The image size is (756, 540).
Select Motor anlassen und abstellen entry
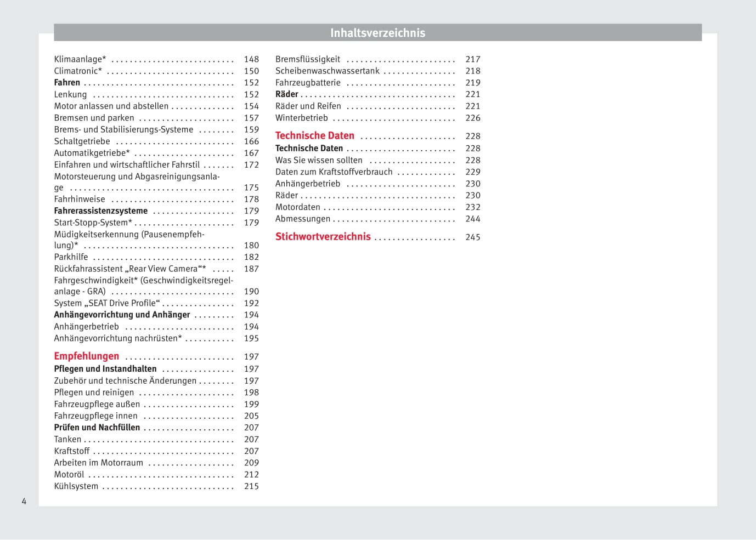tap(111, 106)
